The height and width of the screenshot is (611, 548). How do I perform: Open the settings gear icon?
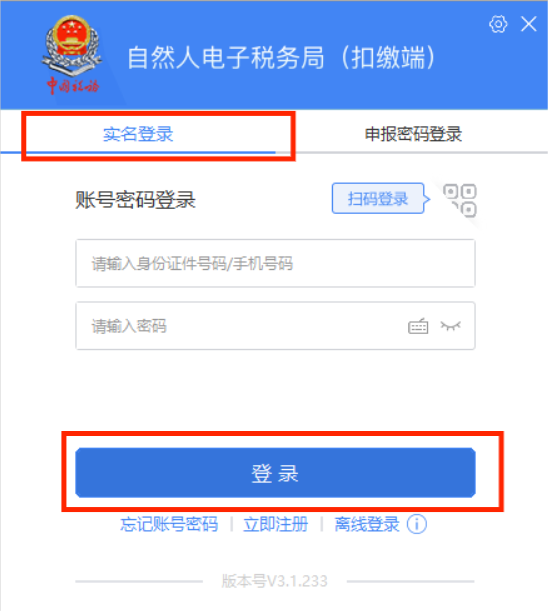[x=498, y=24]
